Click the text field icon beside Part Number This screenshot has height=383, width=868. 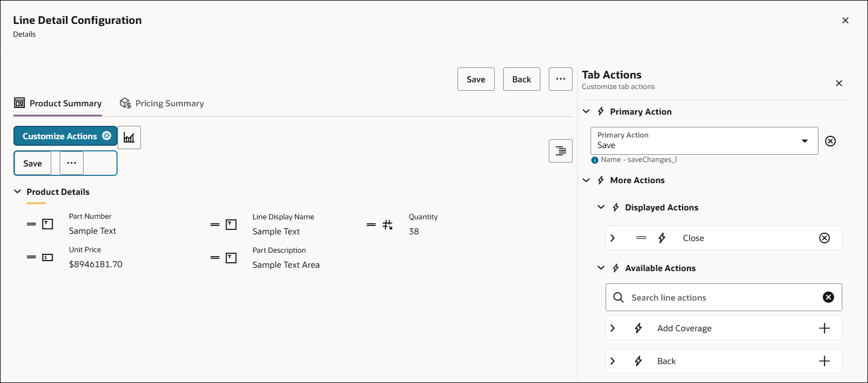coord(47,223)
